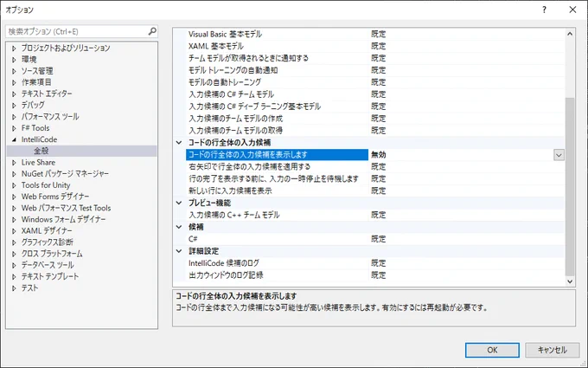This screenshot has height=368, width=588.
Task: Select 作業項目 in the tree
Action: pyautogui.click(x=36, y=82)
